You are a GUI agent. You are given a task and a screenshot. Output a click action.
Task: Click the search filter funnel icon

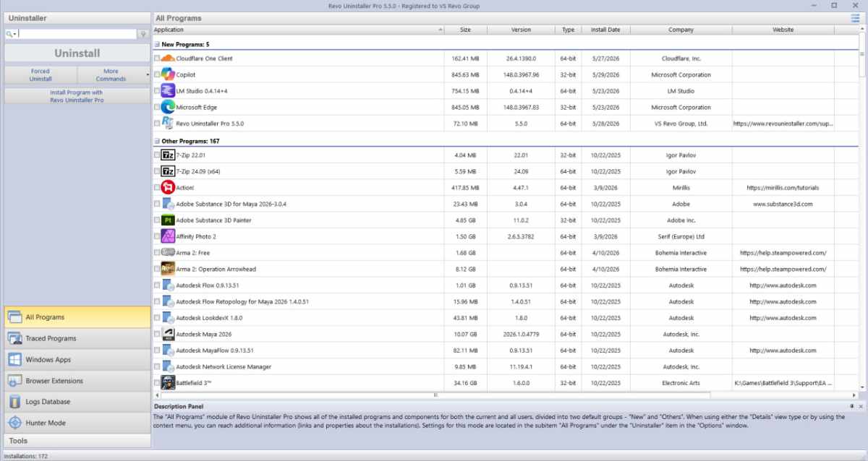143,34
